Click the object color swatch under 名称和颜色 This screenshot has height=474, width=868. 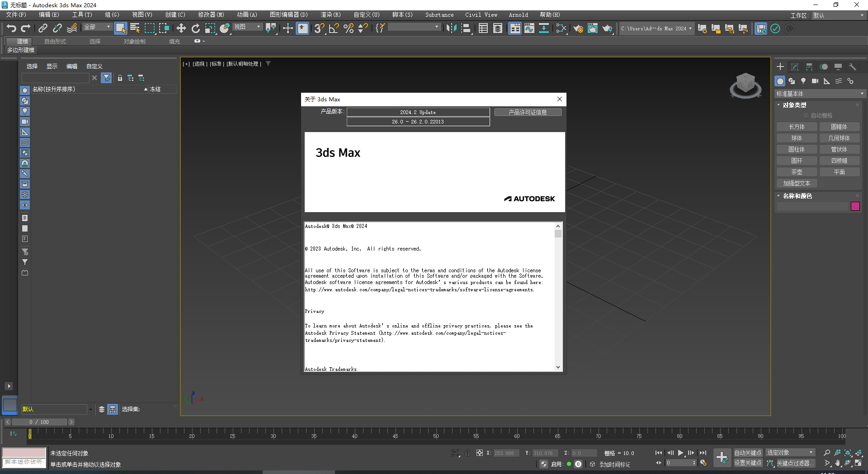point(855,206)
